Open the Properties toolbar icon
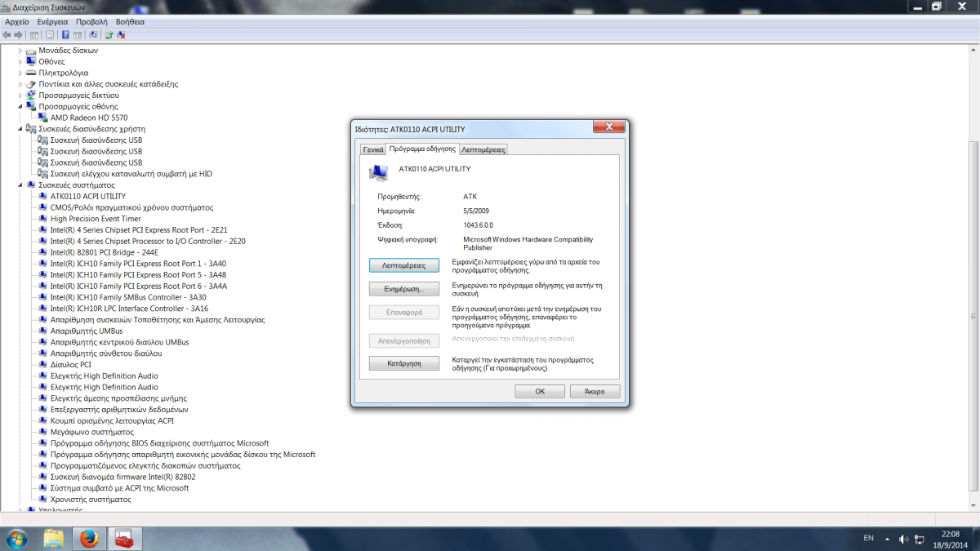This screenshot has height=551, width=980. click(50, 35)
